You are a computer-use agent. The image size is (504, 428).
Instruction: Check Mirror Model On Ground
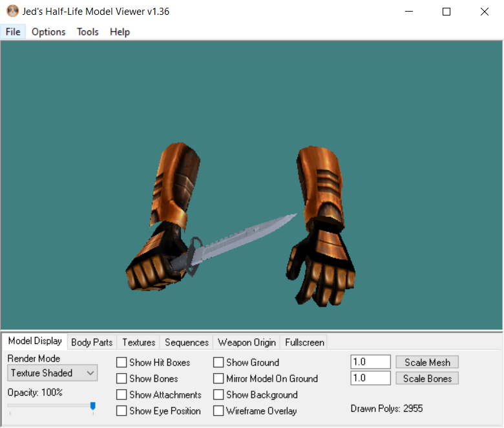click(x=218, y=379)
